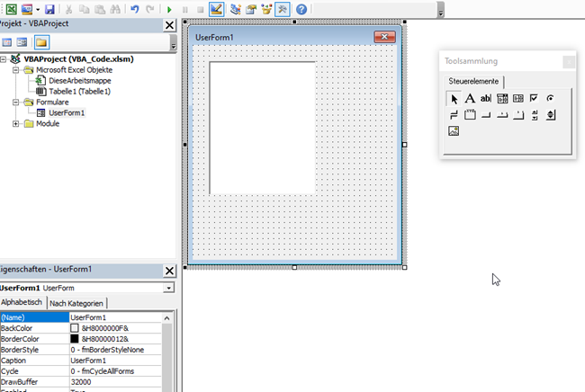The image size is (585, 392).
Task: Expand the Module folder
Action: pyautogui.click(x=15, y=124)
